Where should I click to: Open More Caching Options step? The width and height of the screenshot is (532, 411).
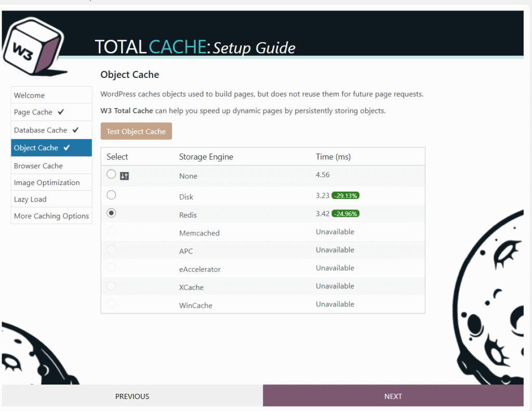coord(51,216)
